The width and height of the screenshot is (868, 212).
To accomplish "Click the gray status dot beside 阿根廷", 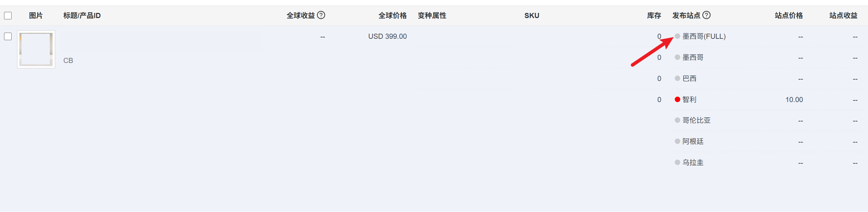I will pyautogui.click(x=677, y=141).
